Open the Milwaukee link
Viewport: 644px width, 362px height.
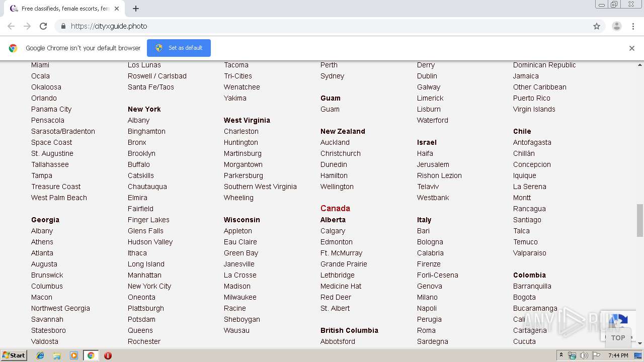point(240,297)
